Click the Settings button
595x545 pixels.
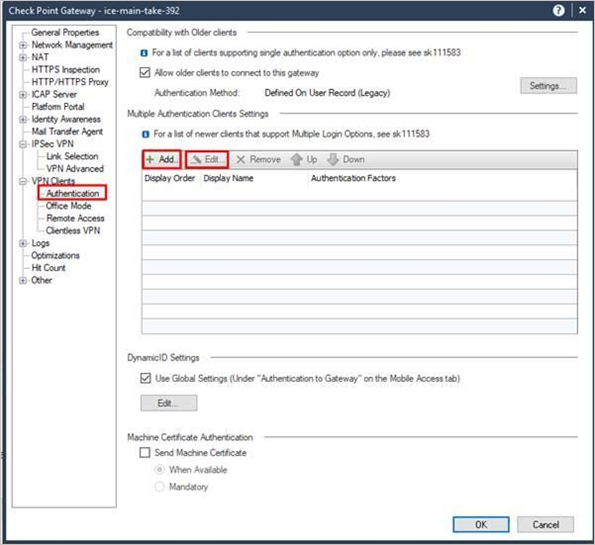click(548, 86)
